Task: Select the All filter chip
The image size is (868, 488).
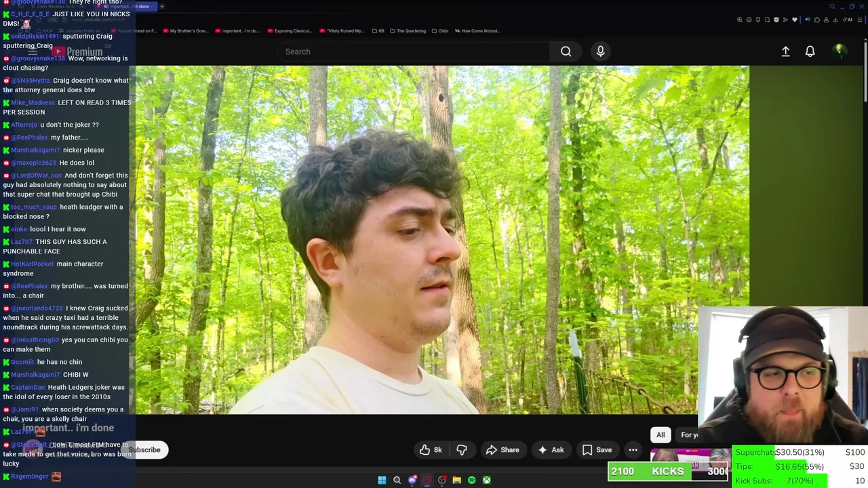Action: (660, 435)
